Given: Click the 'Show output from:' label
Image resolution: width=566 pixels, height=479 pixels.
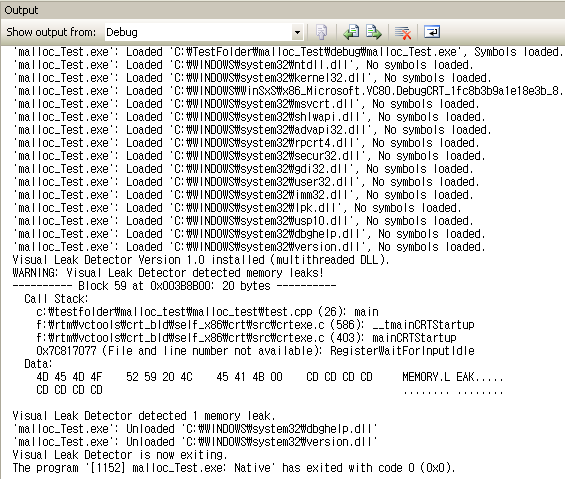Looking at the screenshot, I should pyautogui.click(x=51, y=32).
